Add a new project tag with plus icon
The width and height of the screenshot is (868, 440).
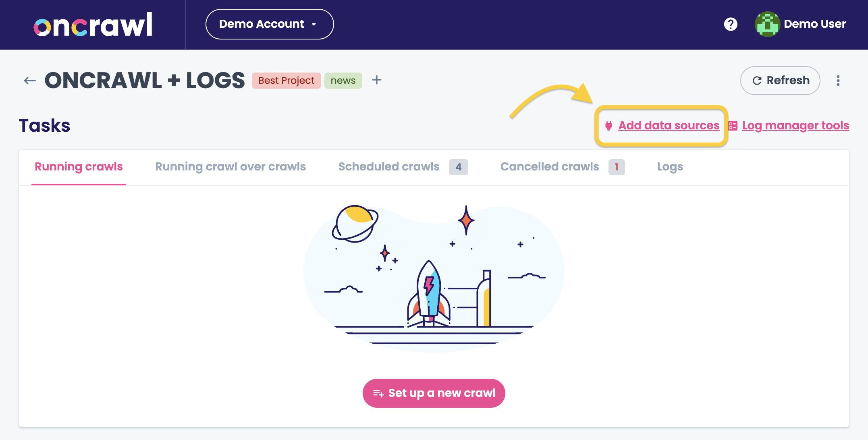[377, 80]
